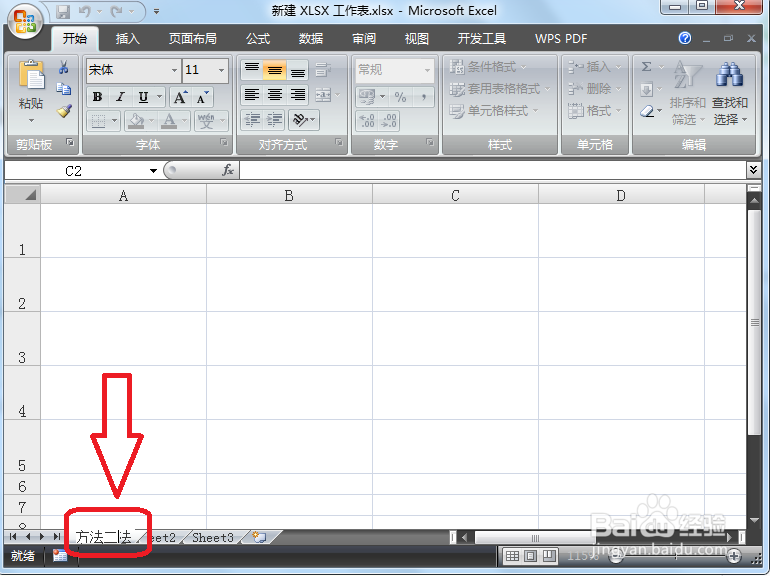The image size is (770, 576).
Task: Decrease font size with the small A icon
Action: point(202,97)
